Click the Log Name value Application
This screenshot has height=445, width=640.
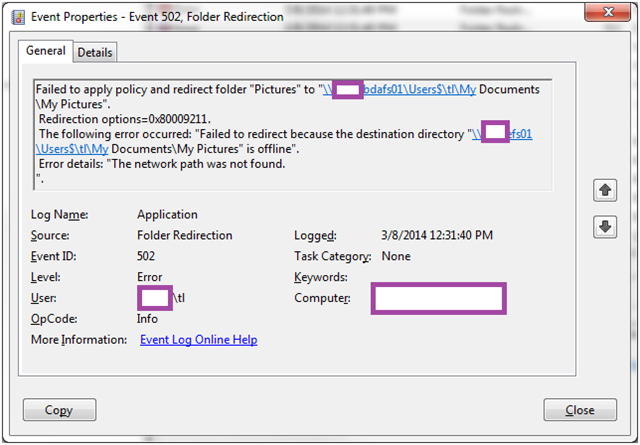tap(167, 214)
